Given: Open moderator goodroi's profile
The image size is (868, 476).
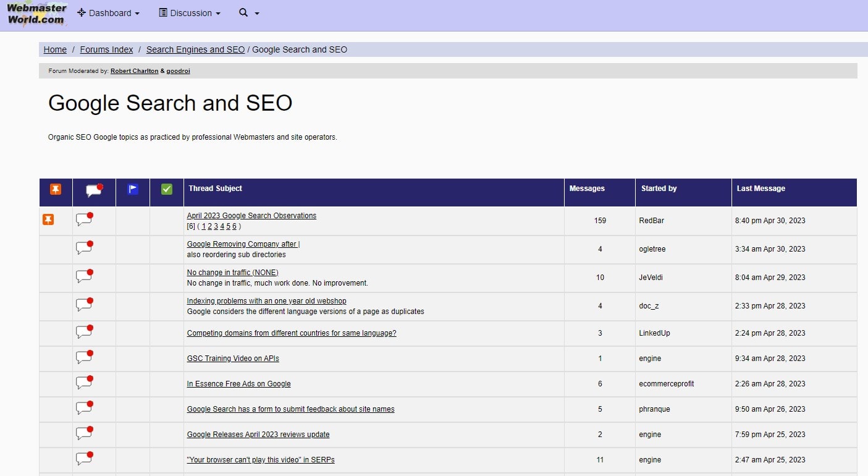Looking at the screenshot, I should pyautogui.click(x=179, y=71).
